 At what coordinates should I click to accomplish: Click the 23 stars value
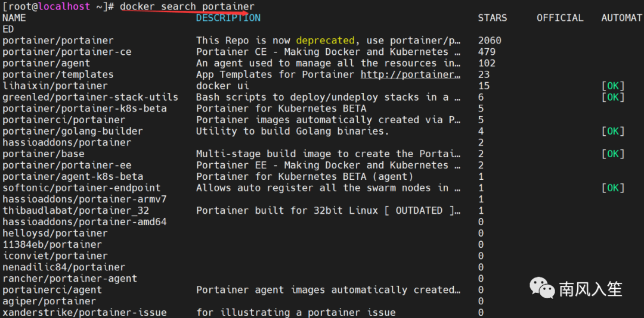[484, 74]
